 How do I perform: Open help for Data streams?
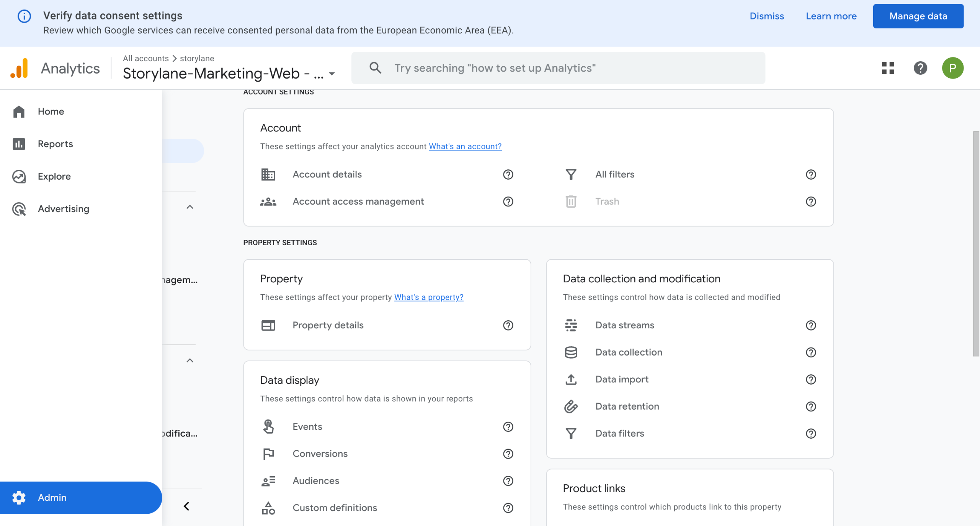[811, 325]
